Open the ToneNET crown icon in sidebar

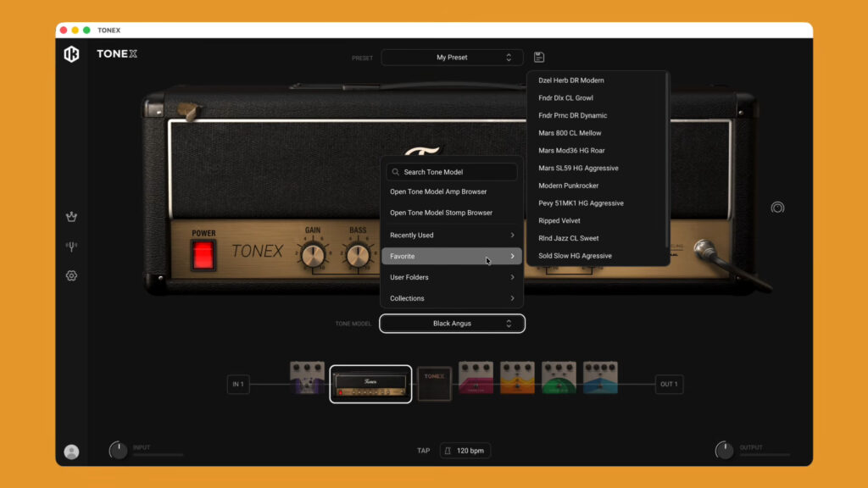coord(71,217)
